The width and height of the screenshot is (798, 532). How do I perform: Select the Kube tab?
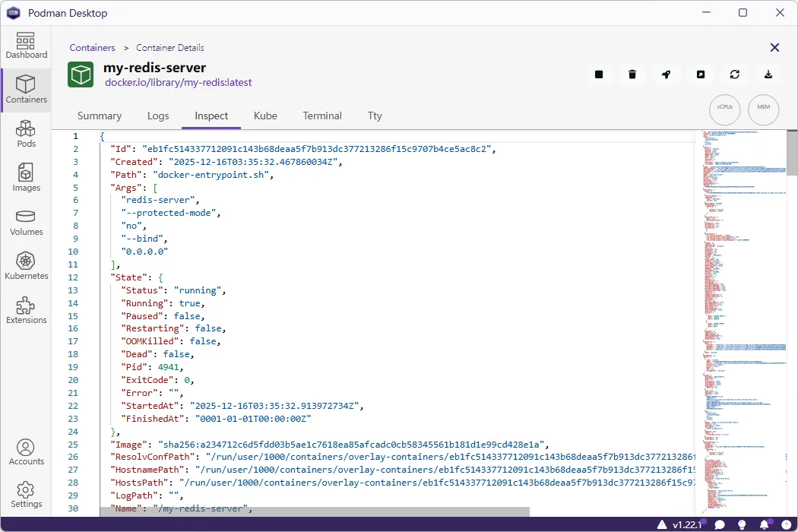[265, 116]
